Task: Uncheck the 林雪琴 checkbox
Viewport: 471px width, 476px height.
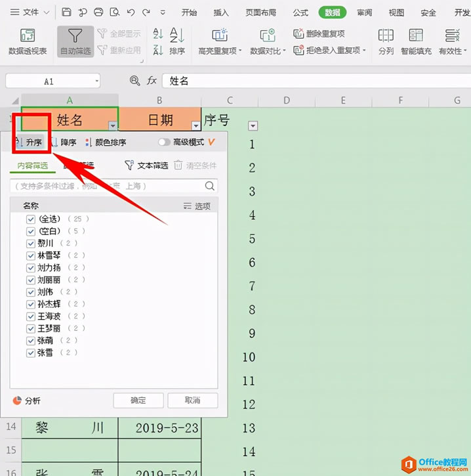Action: [x=31, y=255]
